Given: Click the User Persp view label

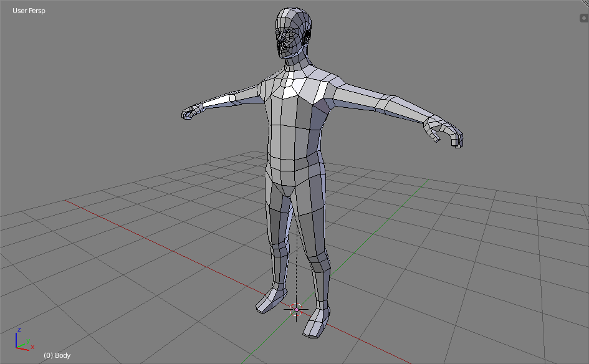Looking at the screenshot, I should 29,11.
